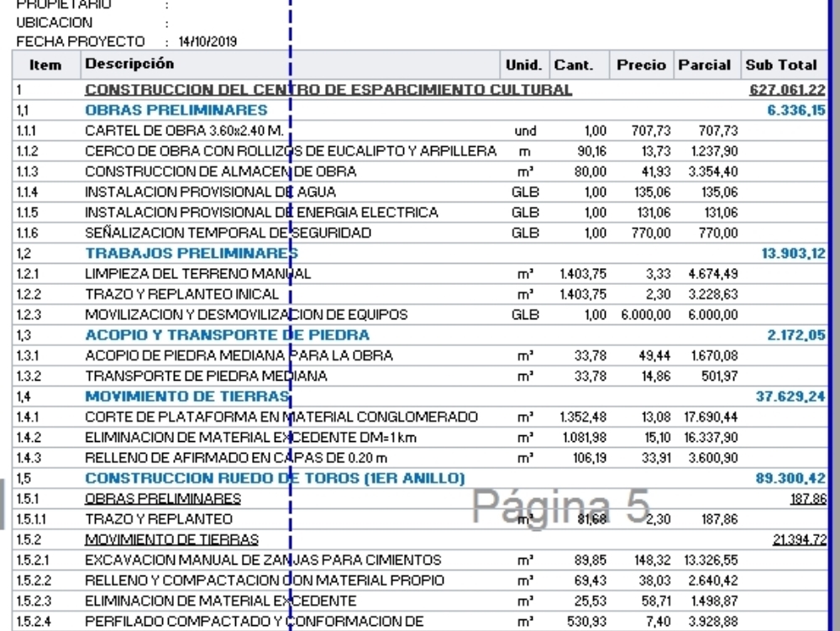
Task: Select the Descripción column header
Action: pyautogui.click(x=291, y=65)
